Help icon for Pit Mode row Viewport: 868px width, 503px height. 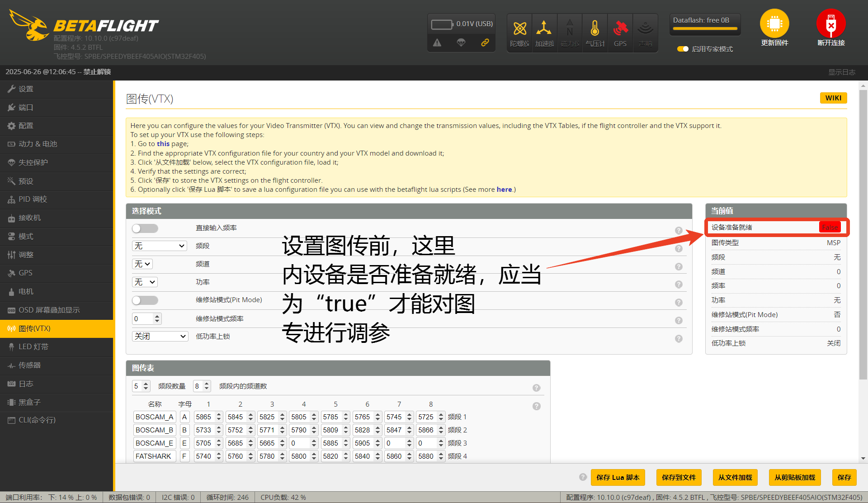point(679,302)
